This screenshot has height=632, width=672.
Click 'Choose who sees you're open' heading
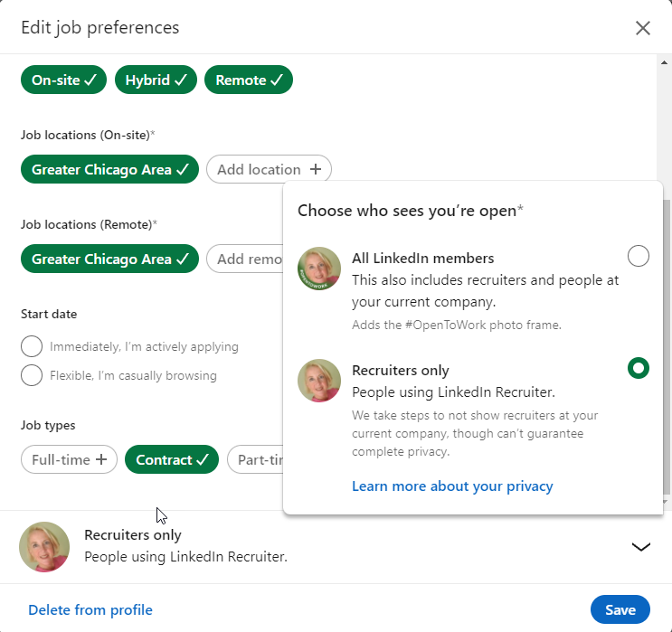[x=410, y=211]
